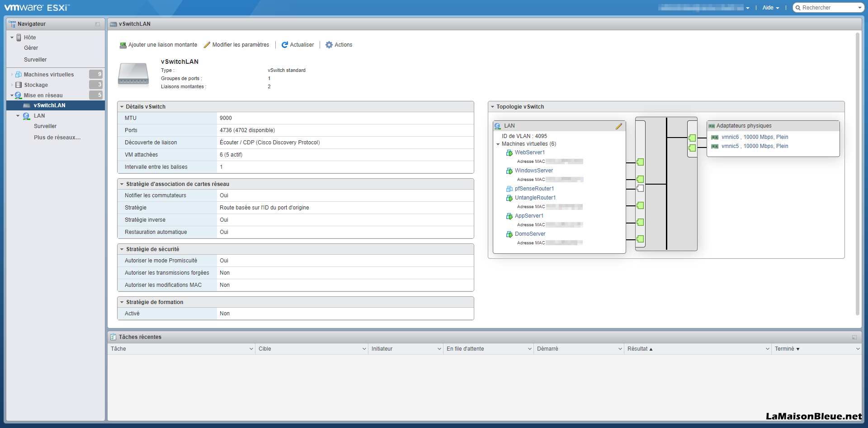Click the pencil icon beside Modifier les paramètres

coord(207,45)
